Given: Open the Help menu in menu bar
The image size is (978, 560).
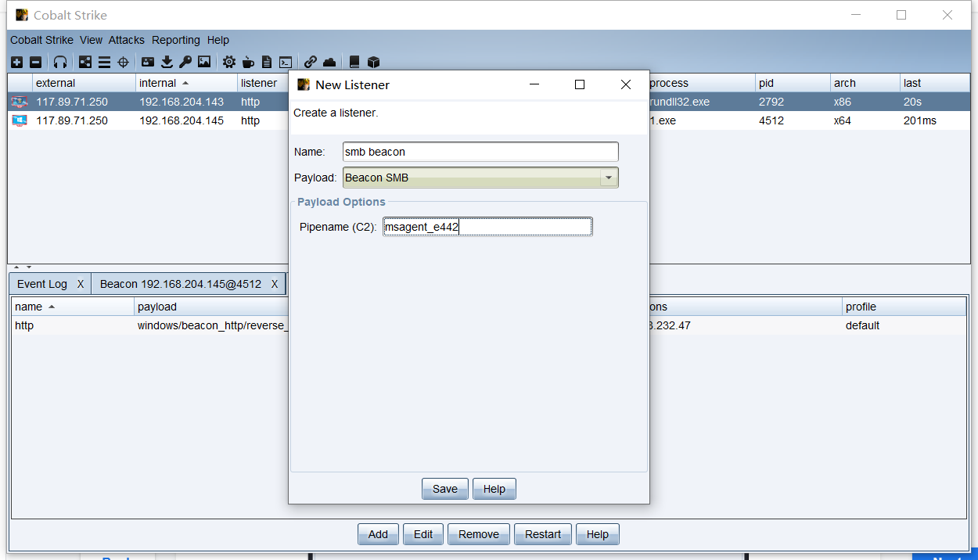Looking at the screenshot, I should (218, 40).
